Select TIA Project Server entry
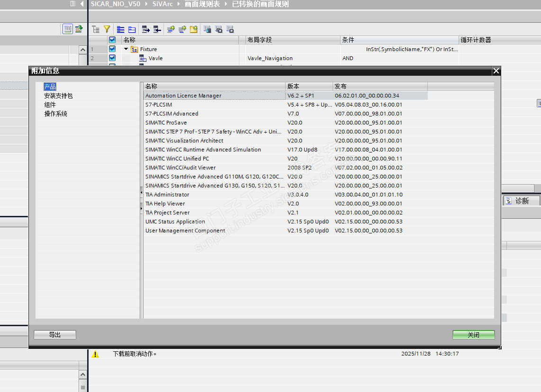This screenshot has width=541, height=392. [285, 213]
